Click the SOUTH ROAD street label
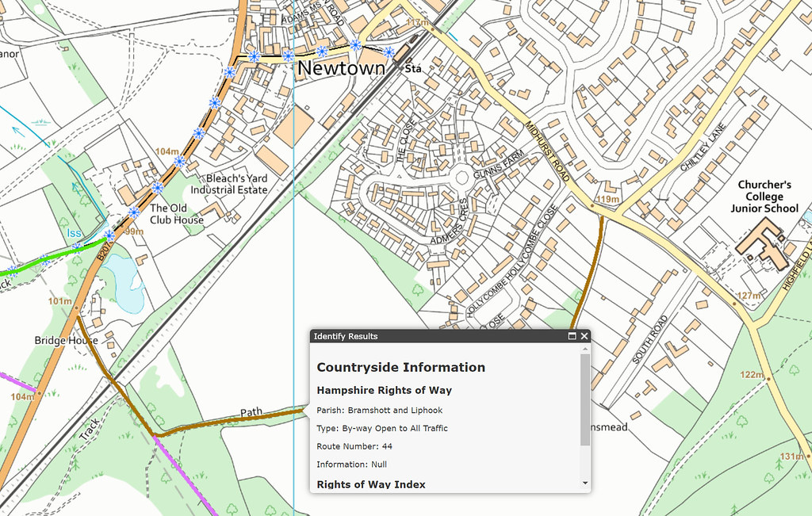The width and height of the screenshot is (812, 516). [x=649, y=339]
